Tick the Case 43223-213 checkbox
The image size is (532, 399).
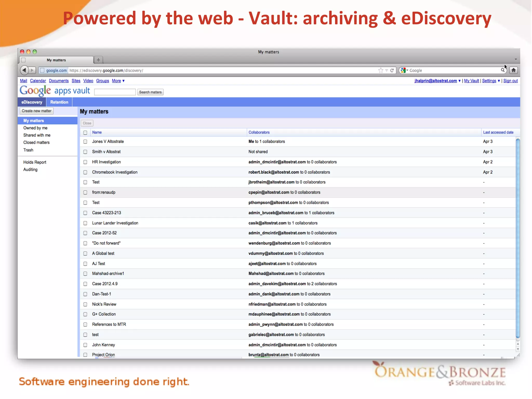click(85, 213)
